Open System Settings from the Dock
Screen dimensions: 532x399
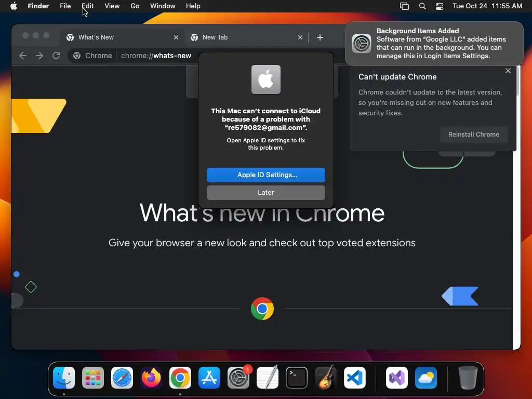238,378
